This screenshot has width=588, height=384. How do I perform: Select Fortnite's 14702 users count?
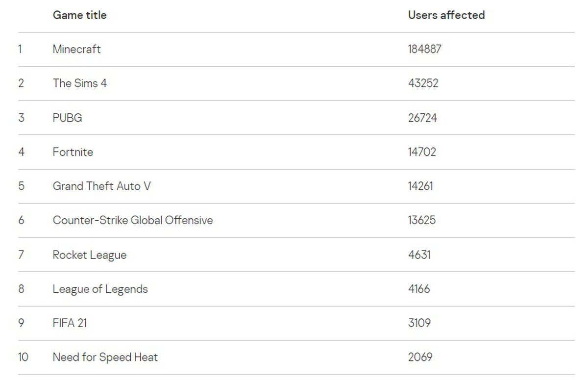click(x=422, y=152)
